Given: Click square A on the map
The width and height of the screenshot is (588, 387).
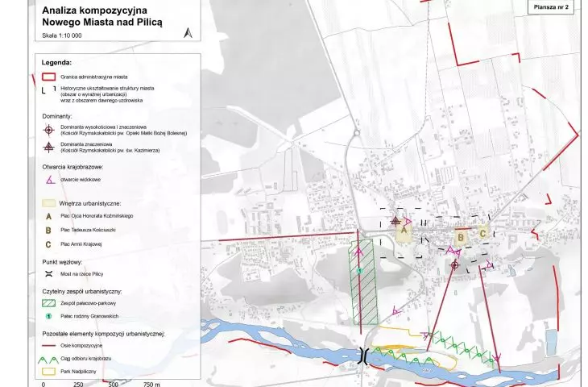Looking at the screenshot, I should click(404, 230).
